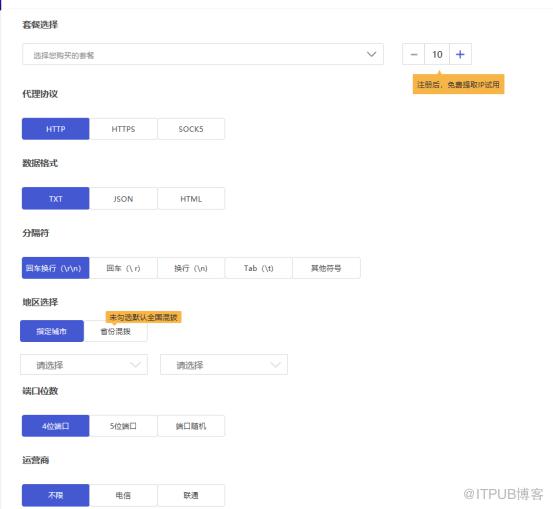Select the 端口随机 port option
Screen dimensions: 553x509
(x=191, y=426)
